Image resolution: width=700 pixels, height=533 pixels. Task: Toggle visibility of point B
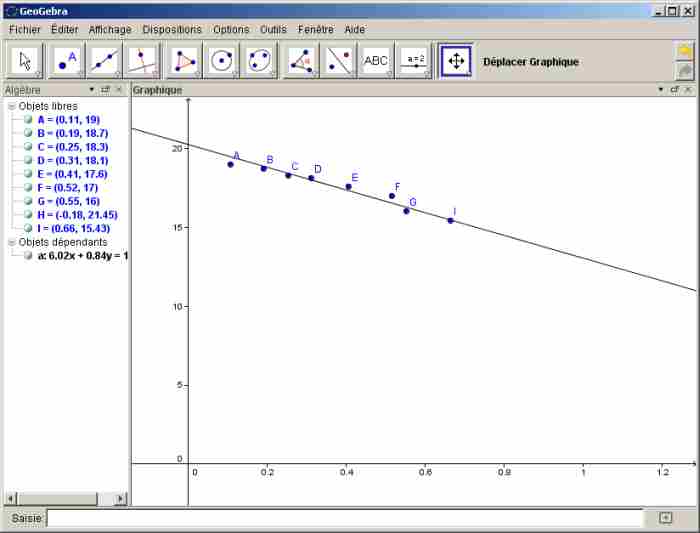28,133
